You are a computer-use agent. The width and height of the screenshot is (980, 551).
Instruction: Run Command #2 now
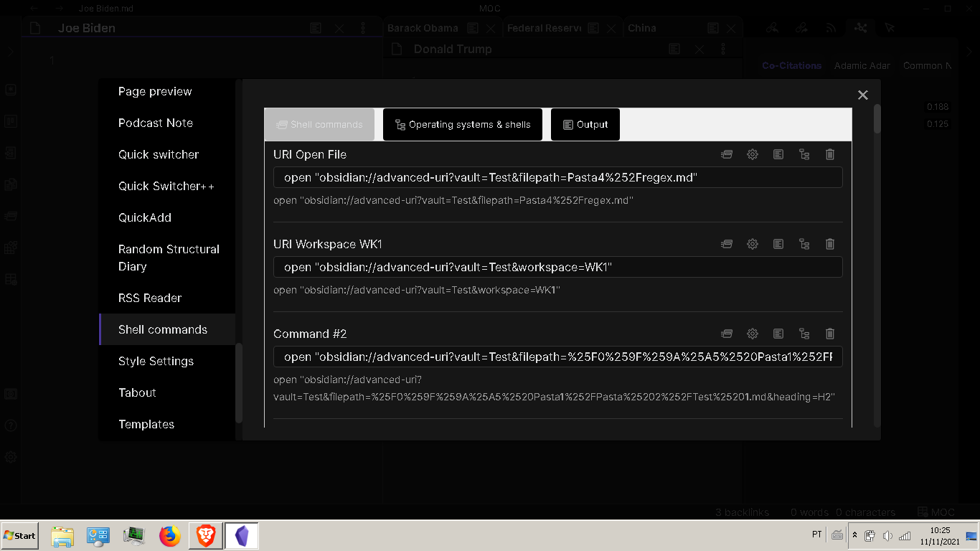[x=727, y=334]
